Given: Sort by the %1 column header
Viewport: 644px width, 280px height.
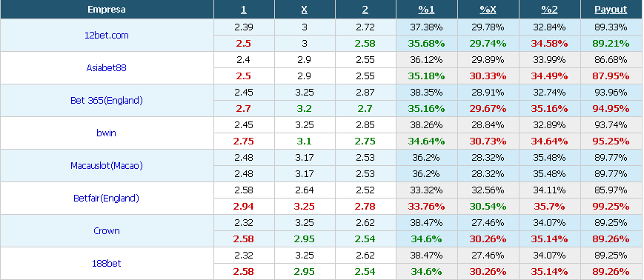Looking at the screenshot, I should pos(426,10).
